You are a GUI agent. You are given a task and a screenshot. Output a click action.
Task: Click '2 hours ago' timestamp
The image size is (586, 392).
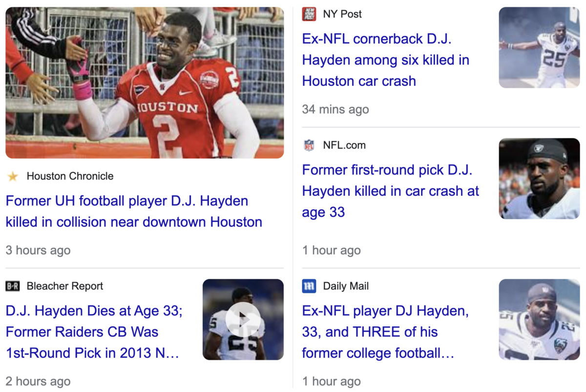[38, 381]
